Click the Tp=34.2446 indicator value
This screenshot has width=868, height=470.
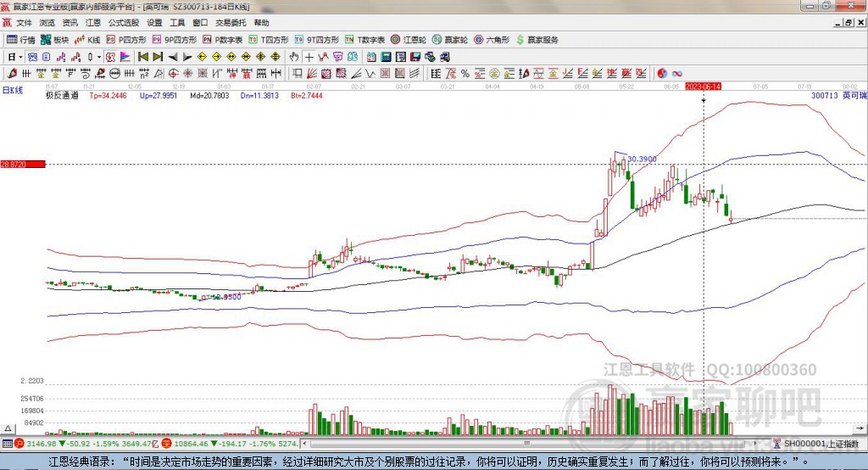click(x=108, y=95)
